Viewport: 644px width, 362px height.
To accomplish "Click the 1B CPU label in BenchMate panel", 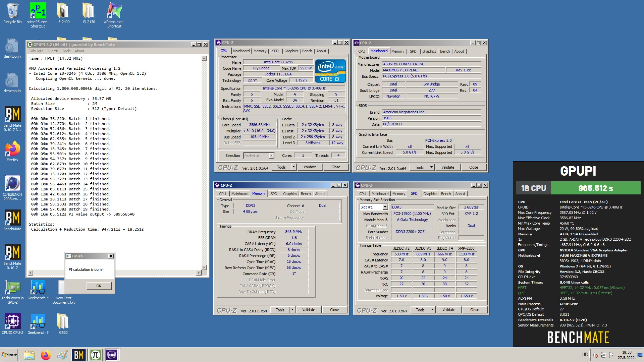I will point(534,188).
